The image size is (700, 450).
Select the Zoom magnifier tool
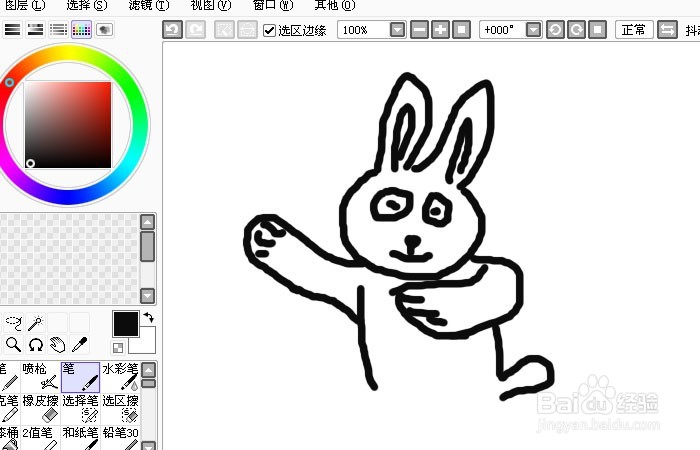(13, 344)
